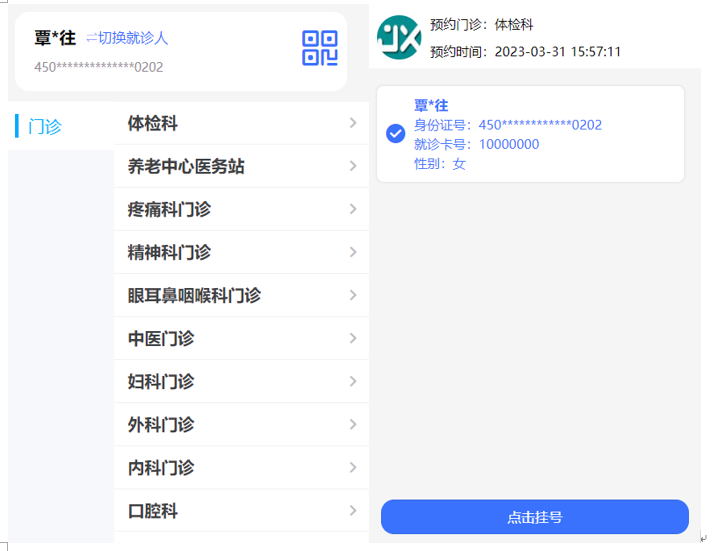The width and height of the screenshot is (715, 551).
Task: Choose the 外科门诊 department
Action: pos(241,425)
